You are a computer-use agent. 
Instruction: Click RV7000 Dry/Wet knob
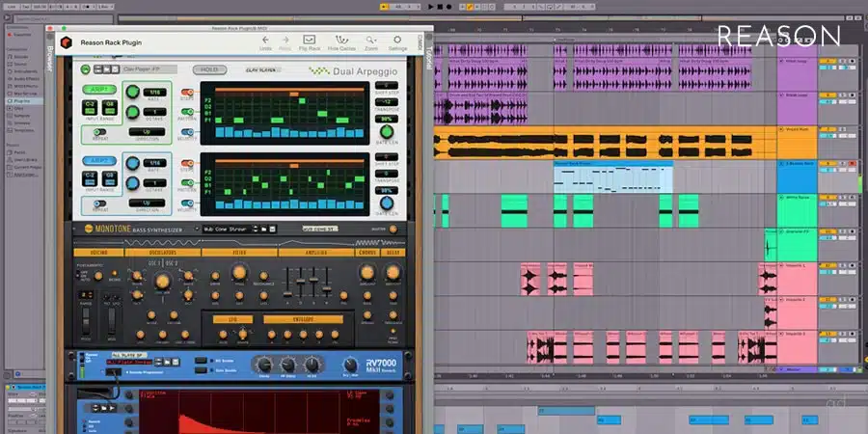(x=350, y=365)
